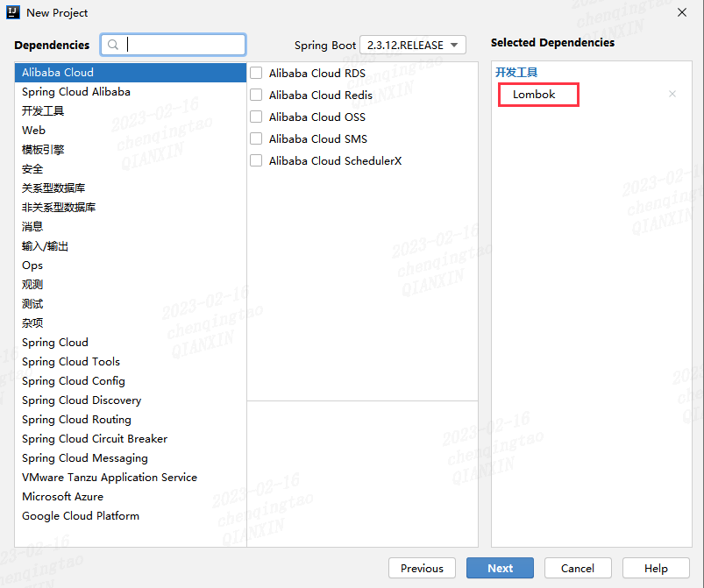This screenshot has width=704, height=588.
Task: Select the 消息 category
Action: pos(131,227)
